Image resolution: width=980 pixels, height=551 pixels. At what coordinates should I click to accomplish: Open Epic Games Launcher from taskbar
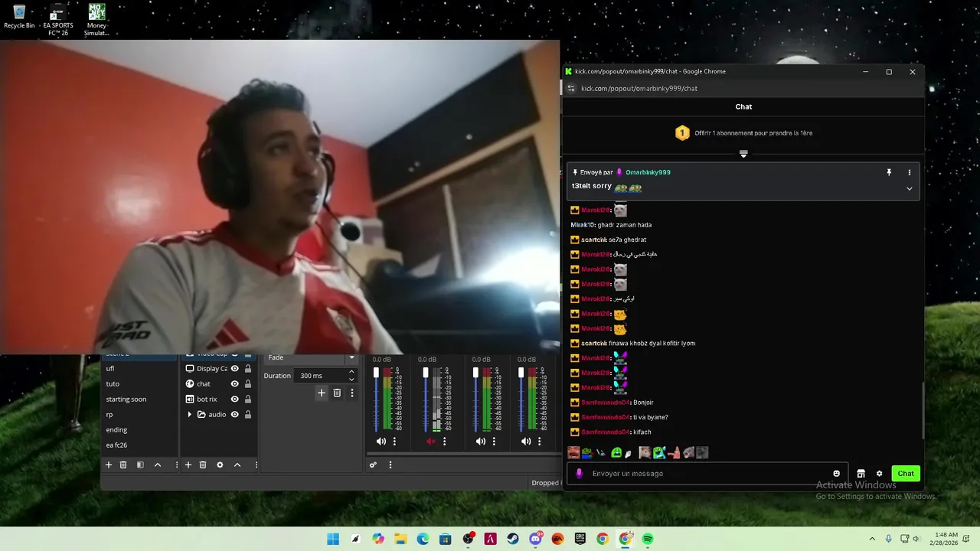(x=580, y=539)
